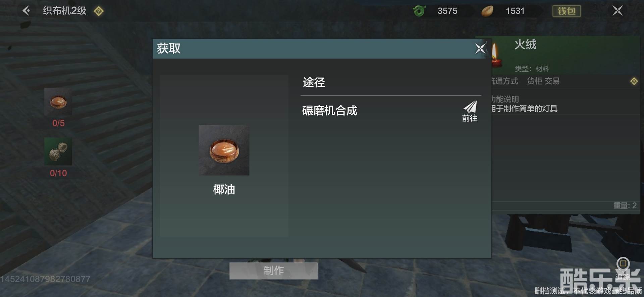Close the 获取 dialog
Image resolution: width=644 pixels, height=297 pixels.
480,49
